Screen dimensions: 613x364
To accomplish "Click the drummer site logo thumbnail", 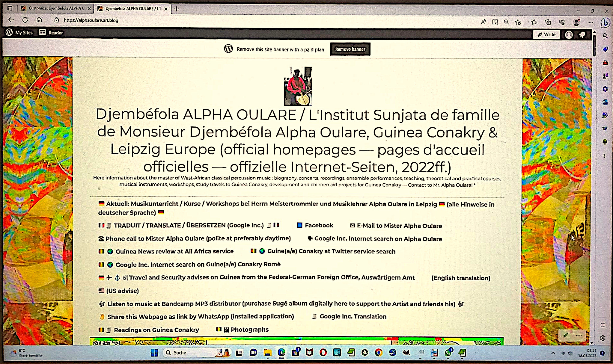I will [x=298, y=86].
